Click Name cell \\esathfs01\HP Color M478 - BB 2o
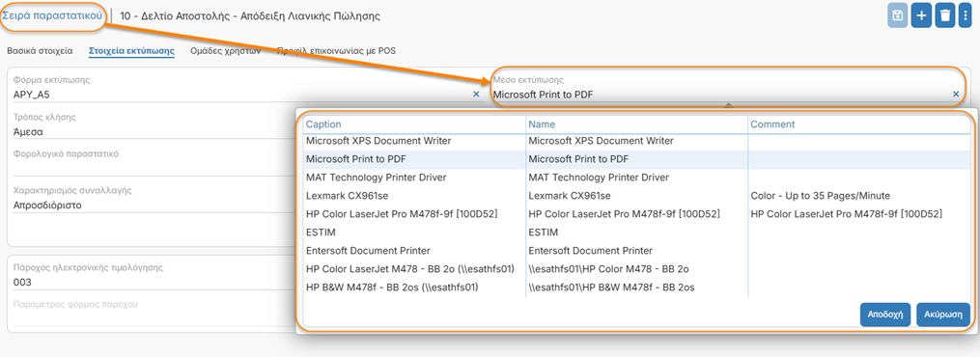This screenshot has height=357, width=980. pos(608,269)
